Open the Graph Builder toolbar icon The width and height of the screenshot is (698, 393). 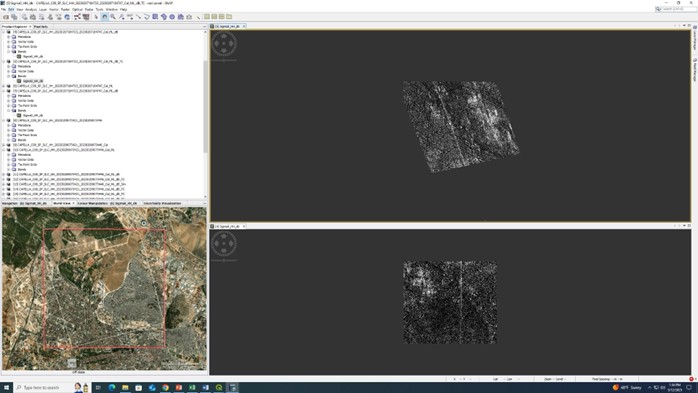[x=77, y=16]
